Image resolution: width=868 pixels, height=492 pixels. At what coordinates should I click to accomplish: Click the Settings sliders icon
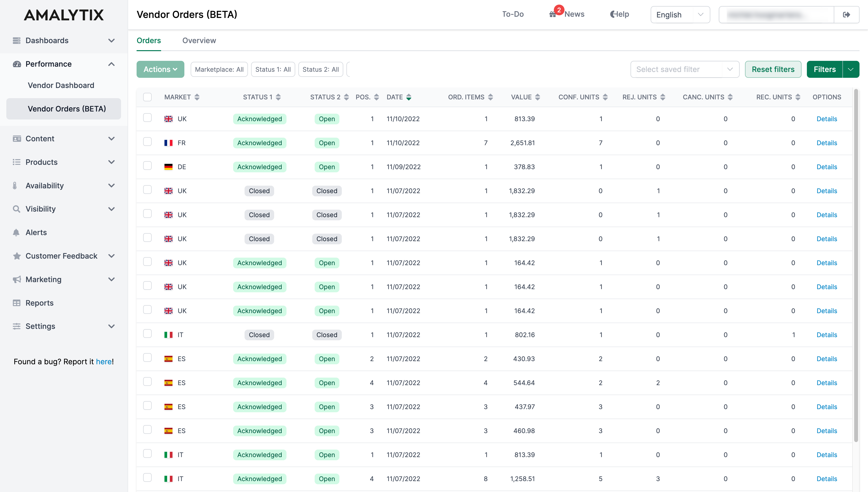click(x=16, y=326)
